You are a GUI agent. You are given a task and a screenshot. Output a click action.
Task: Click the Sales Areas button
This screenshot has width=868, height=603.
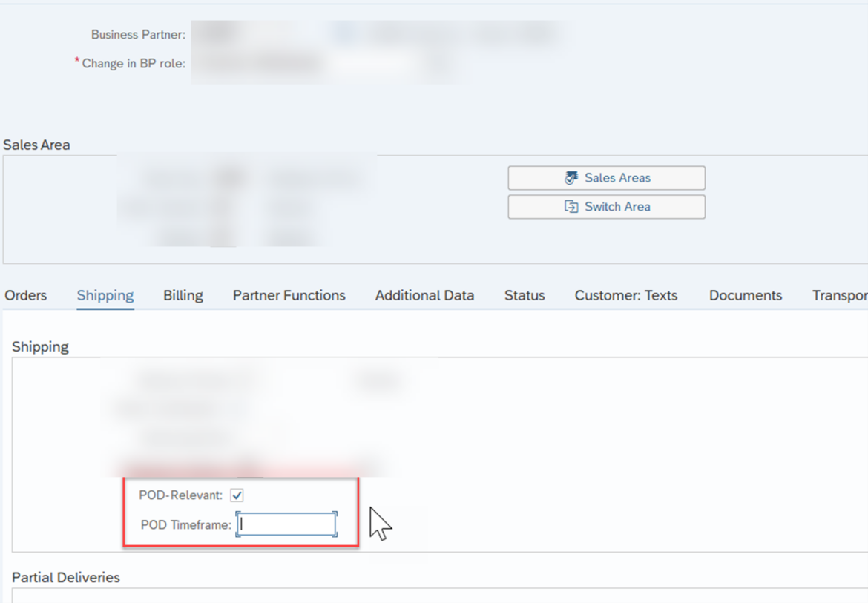click(x=606, y=178)
